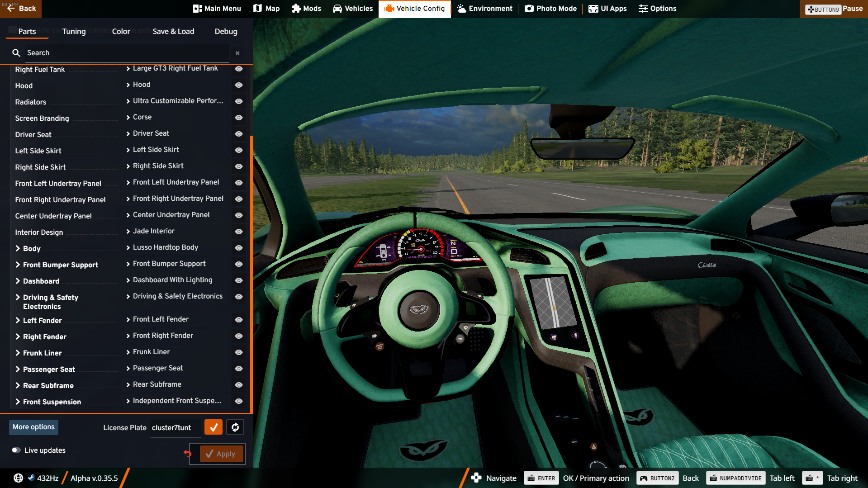
Task: Toggle visibility of Rear Subframe
Action: pyautogui.click(x=239, y=385)
